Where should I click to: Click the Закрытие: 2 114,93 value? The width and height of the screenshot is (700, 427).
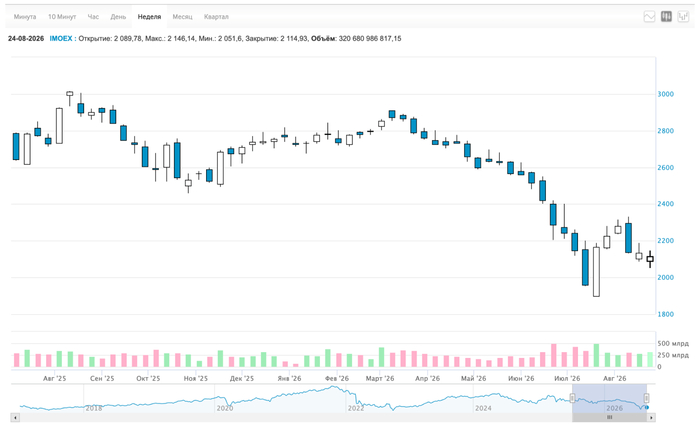[277, 39]
